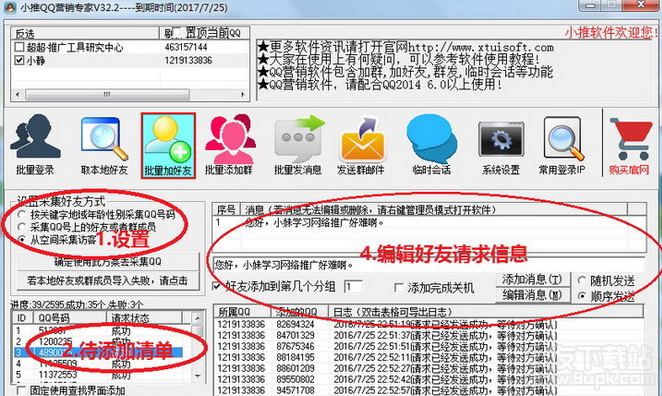Select message row 1 in message list
The height and width of the screenshot is (396, 662).
(429, 222)
